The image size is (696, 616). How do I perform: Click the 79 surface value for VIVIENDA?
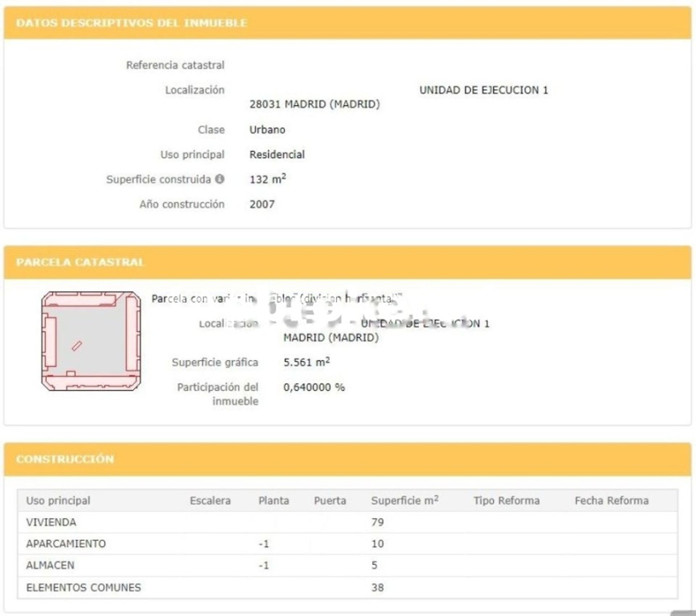click(x=377, y=522)
